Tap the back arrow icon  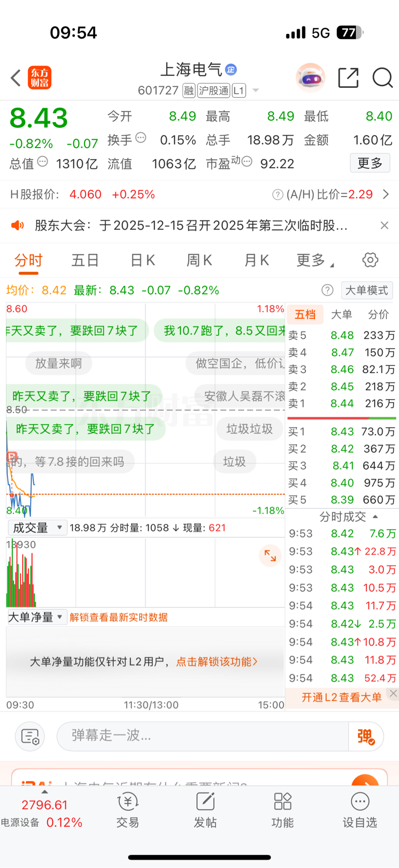tap(16, 78)
